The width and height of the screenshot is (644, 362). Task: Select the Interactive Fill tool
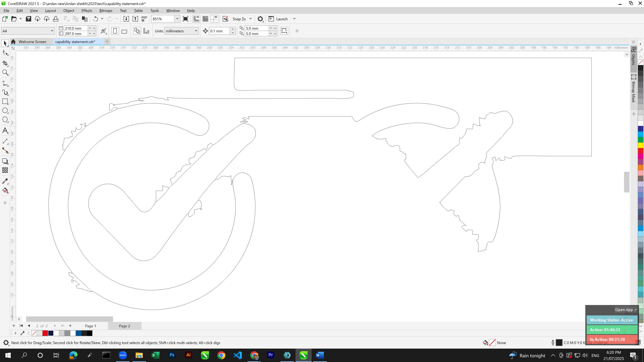pos(5,191)
